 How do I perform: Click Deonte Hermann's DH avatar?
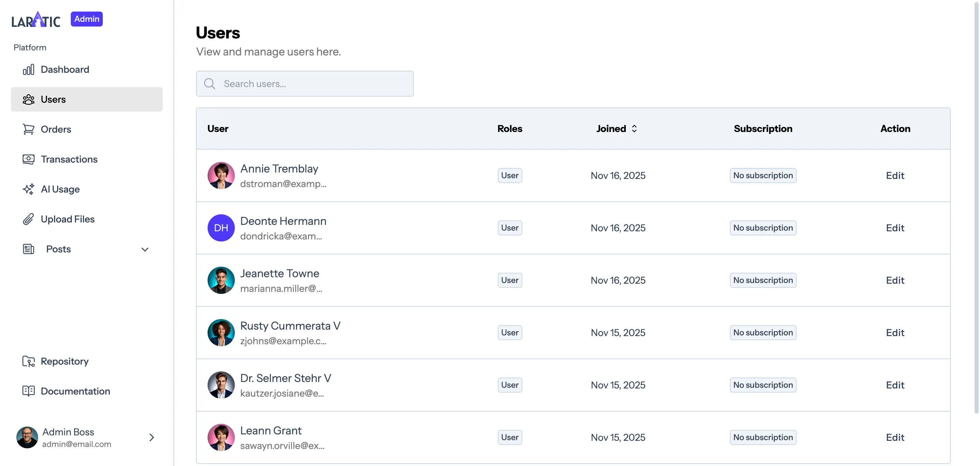[x=220, y=228]
